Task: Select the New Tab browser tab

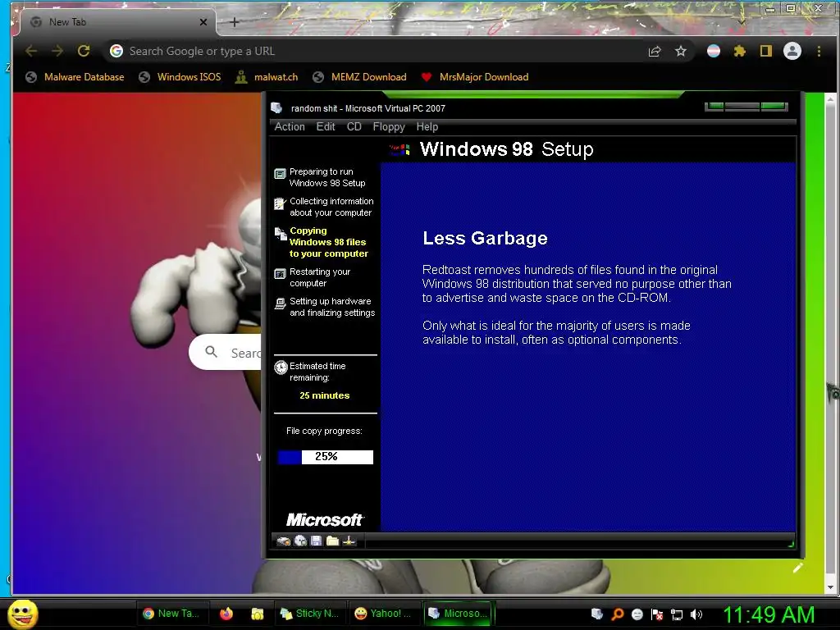Action: click(x=118, y=22)
